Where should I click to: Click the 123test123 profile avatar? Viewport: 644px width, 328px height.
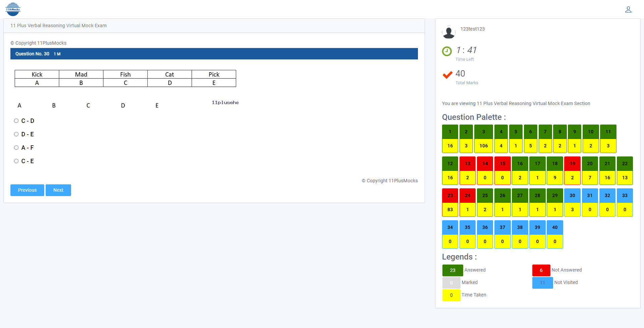pyautogui.click(x=448, y=32)
